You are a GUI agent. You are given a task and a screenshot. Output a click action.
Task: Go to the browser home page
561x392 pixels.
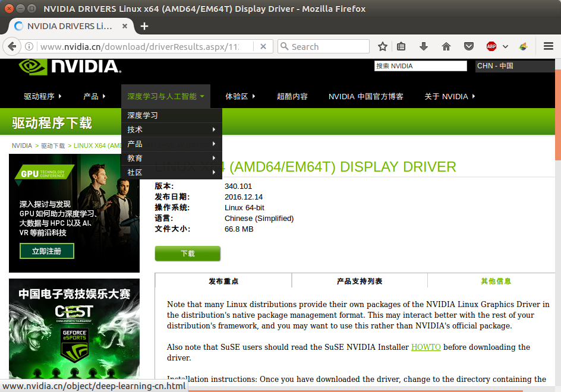[x=446, y=46]
